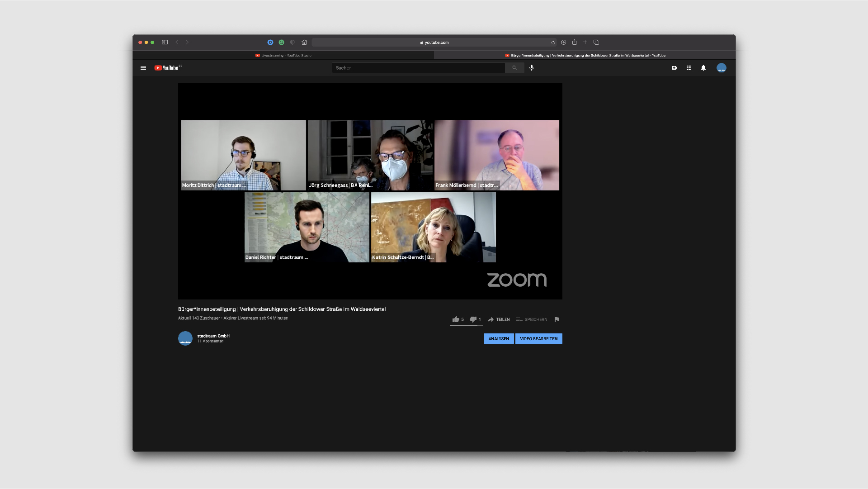Start voice search with microphone icon
Image resolution: width=868 pixels, height=489 pixels.
[532, 68]
